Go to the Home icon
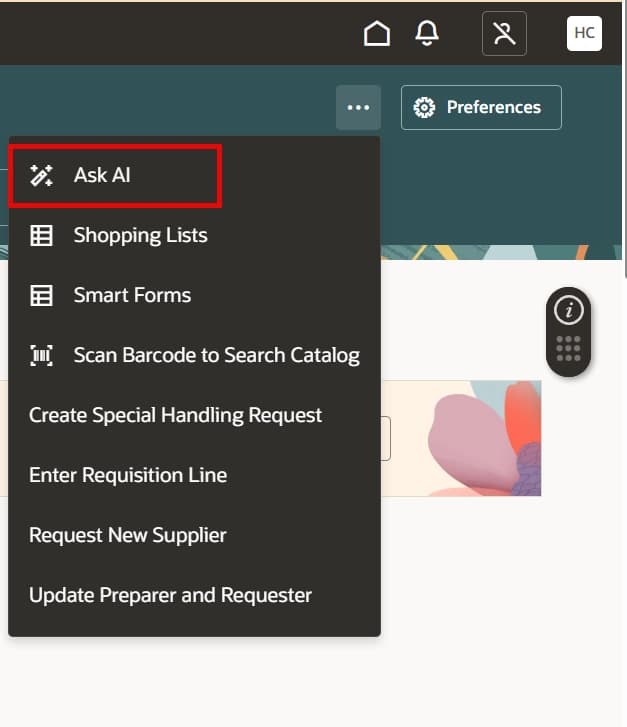Screen dimensions: 627x727 [x=377, y=33]
